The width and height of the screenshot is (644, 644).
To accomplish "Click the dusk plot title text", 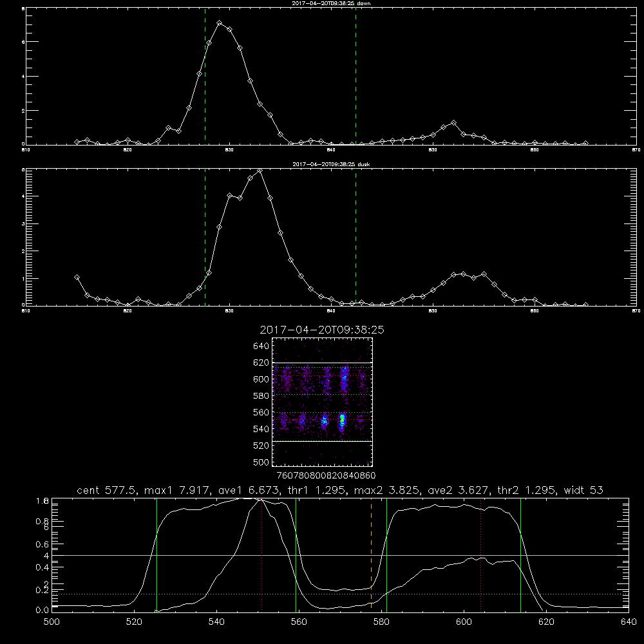I will pos(331,164).
